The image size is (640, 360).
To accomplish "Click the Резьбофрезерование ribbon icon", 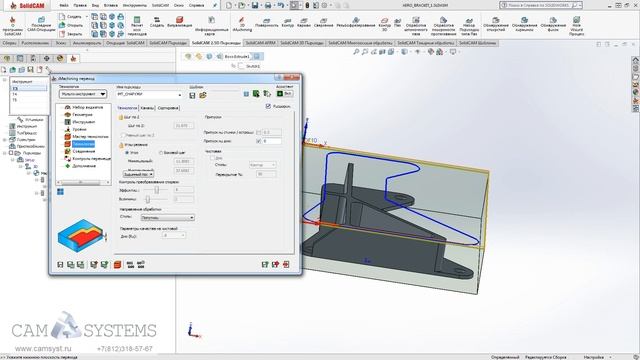I will [356, 22].
